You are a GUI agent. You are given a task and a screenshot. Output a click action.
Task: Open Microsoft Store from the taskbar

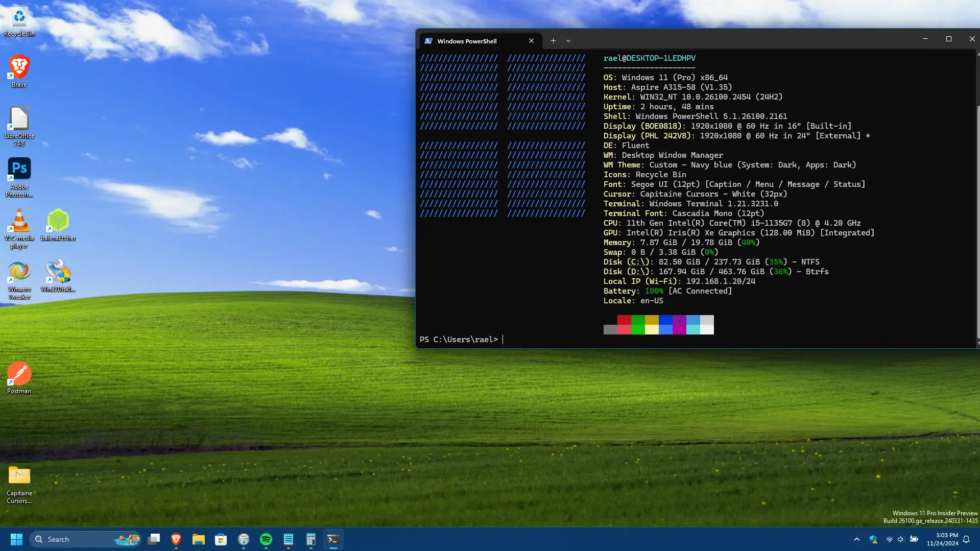point(221,539)
